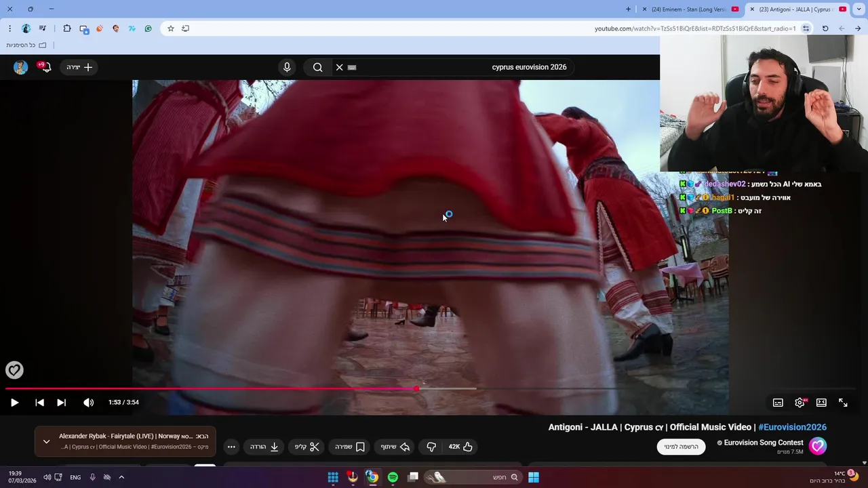868x488 pixels.
Task: Open the create (יצירה) button
Action: 79,67
